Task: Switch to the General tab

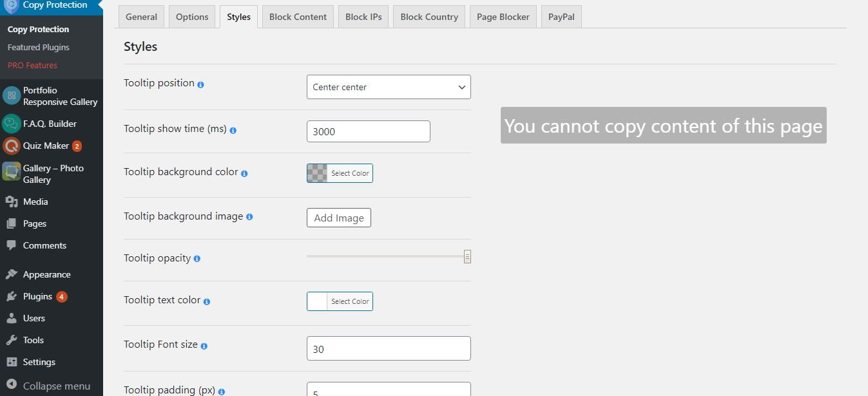Action: pyautogui.click(x=141, y=17)
